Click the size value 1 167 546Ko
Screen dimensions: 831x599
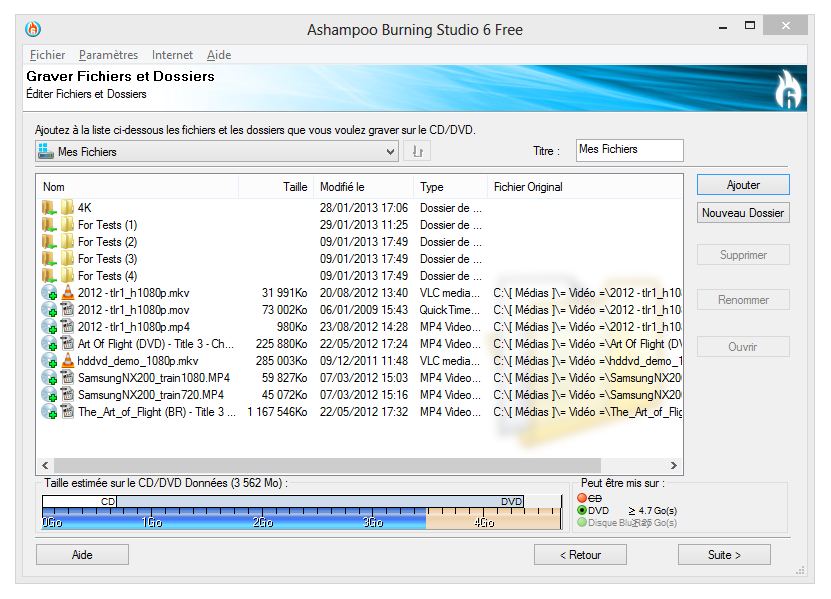(277, 411)
